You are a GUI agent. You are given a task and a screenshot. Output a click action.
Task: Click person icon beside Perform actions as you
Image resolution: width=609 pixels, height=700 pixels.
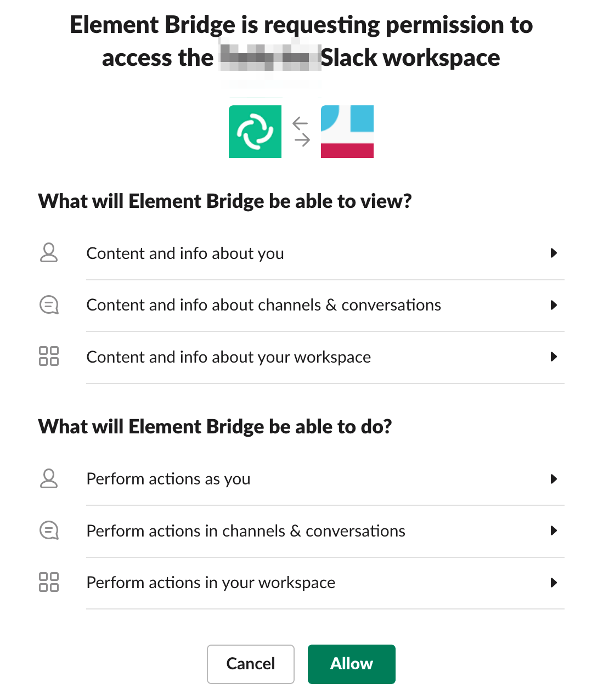[49, 478]
